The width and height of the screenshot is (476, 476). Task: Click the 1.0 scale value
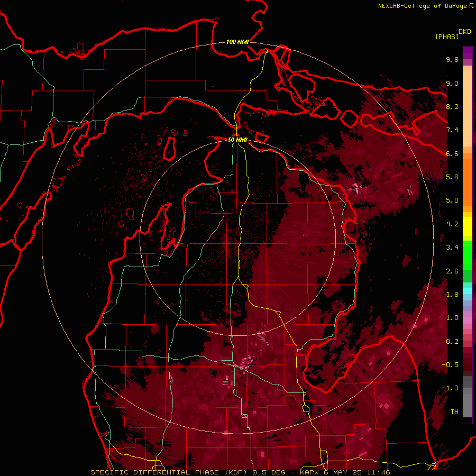[452, 318]
